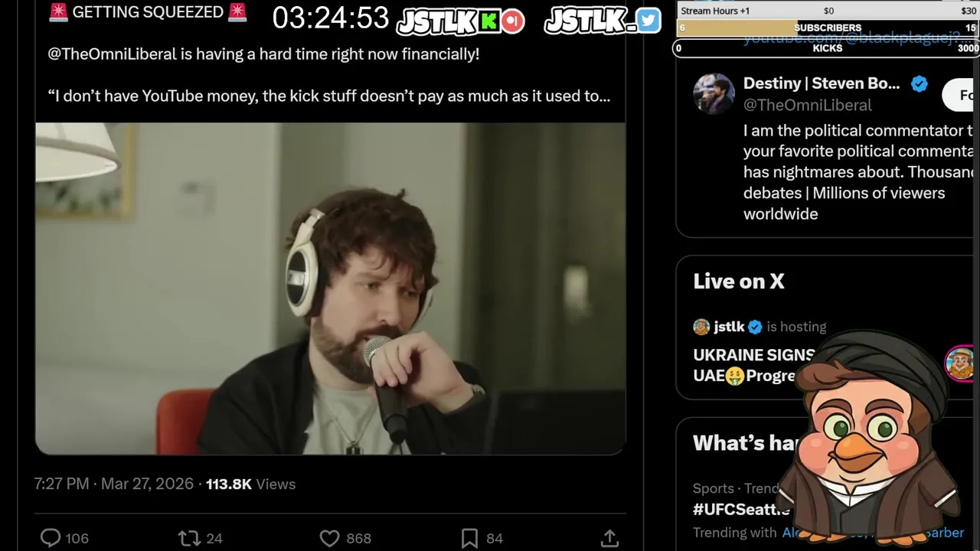Open Destiny's profile avatar
This screenshot has height=551, width=980.
tap(714, 93)
